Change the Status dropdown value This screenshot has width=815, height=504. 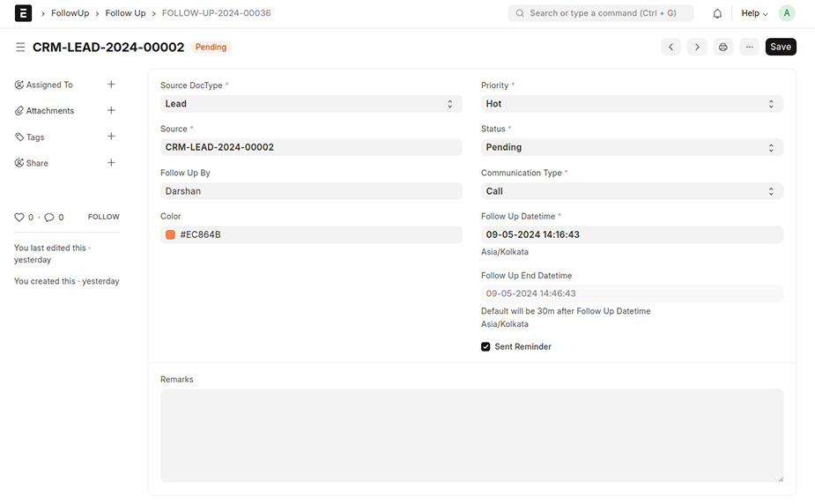coord(631,147)
